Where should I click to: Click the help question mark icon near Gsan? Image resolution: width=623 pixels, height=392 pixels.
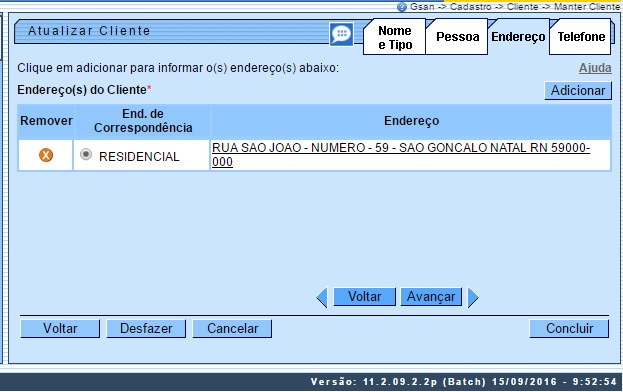pos(402,7)
